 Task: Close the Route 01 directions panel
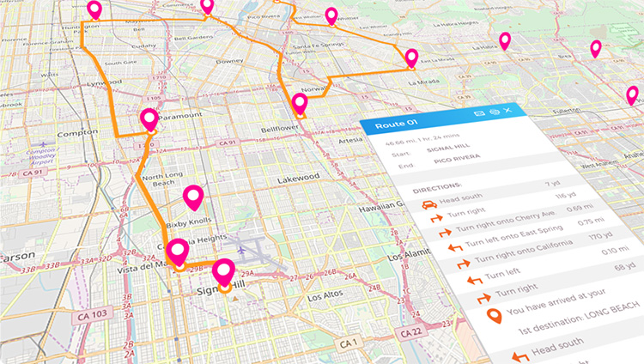[508, 110]
